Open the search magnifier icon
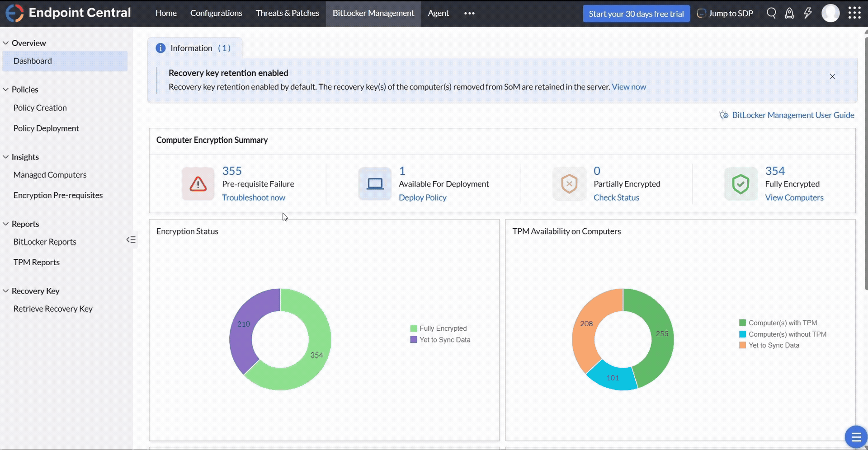This screenshot has width=868, height=450. [771, 13]
